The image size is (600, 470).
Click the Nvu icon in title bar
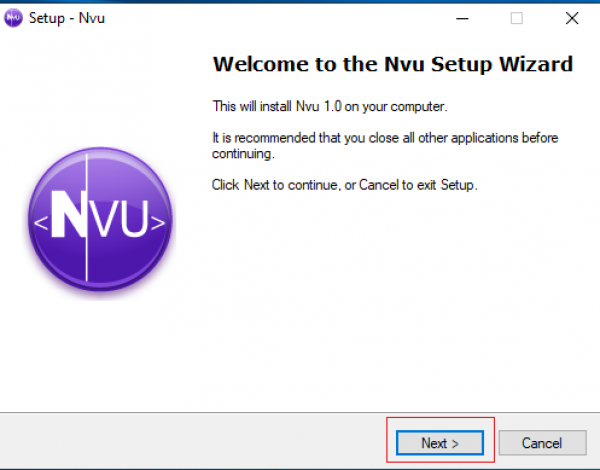click(x=13, y=17)
